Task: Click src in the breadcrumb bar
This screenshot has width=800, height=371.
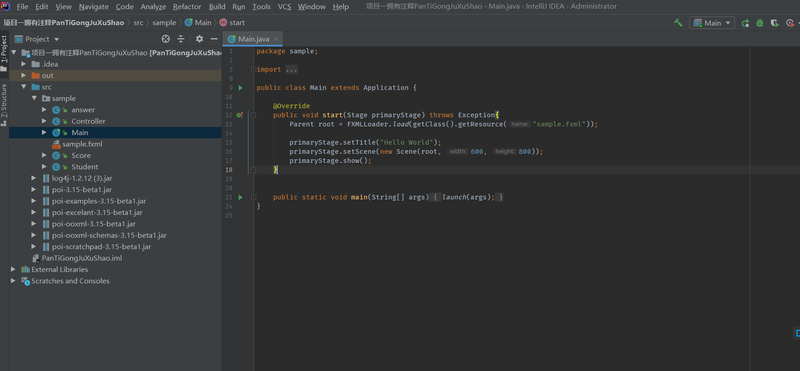Action: tap(138, 22)
